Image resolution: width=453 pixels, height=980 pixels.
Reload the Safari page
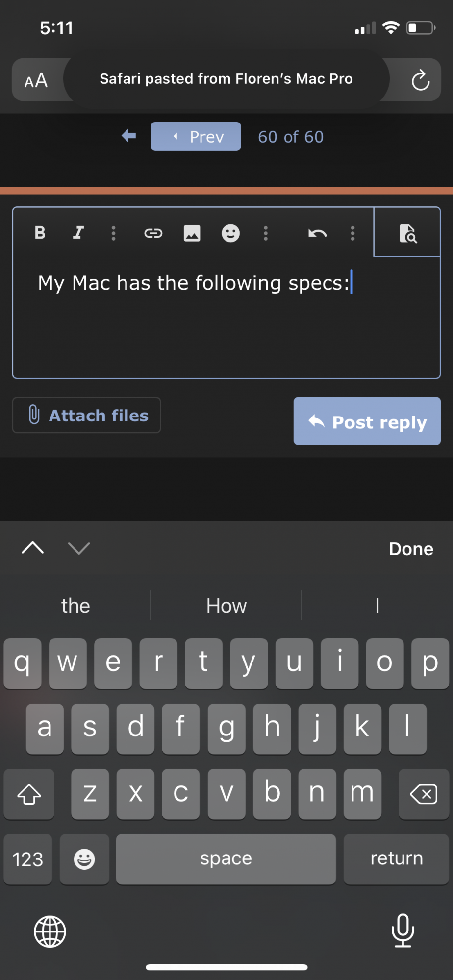tap(420, 80)
